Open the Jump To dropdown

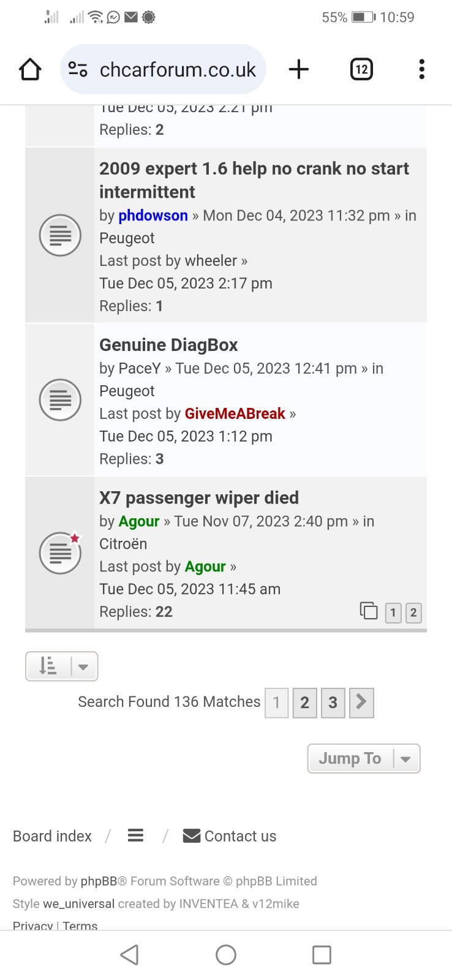click(364, 758)
